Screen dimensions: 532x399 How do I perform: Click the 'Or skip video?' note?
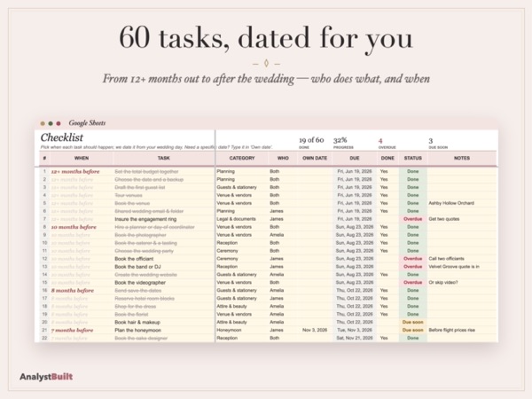[x=443, y=283]
